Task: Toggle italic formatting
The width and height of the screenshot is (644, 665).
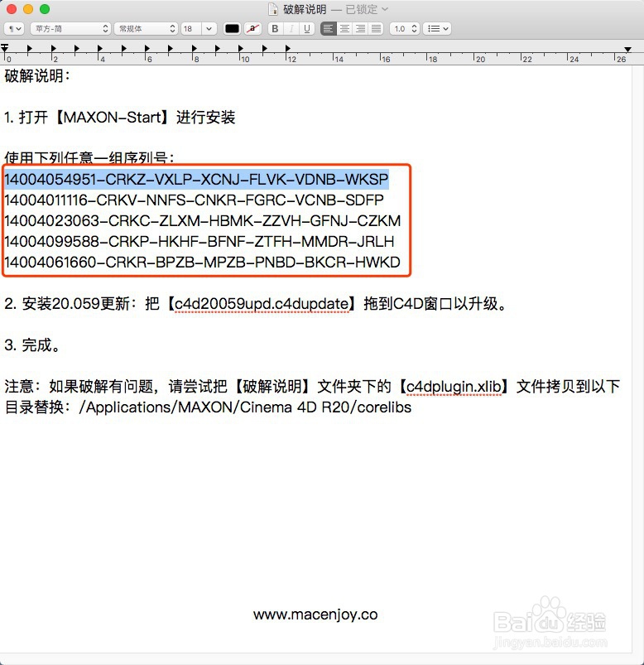Action: tap(291, 28)
